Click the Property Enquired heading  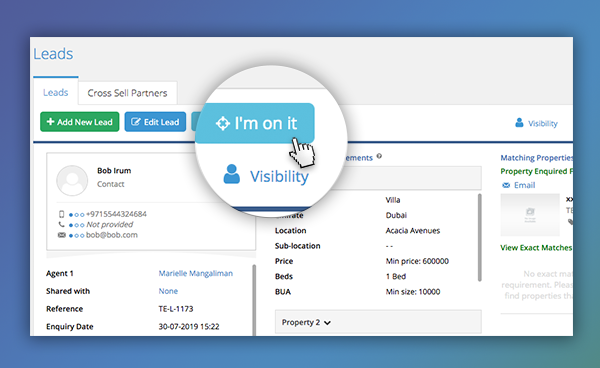point(536,171)
